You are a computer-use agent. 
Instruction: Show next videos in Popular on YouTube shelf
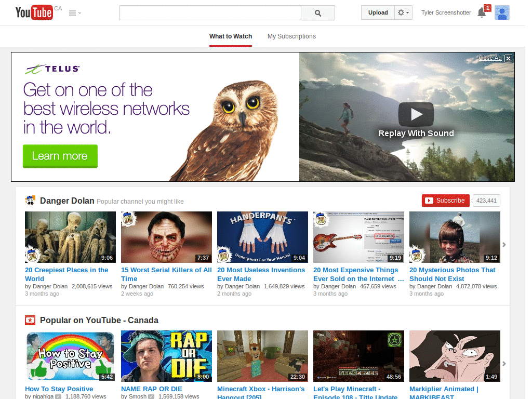504,364
